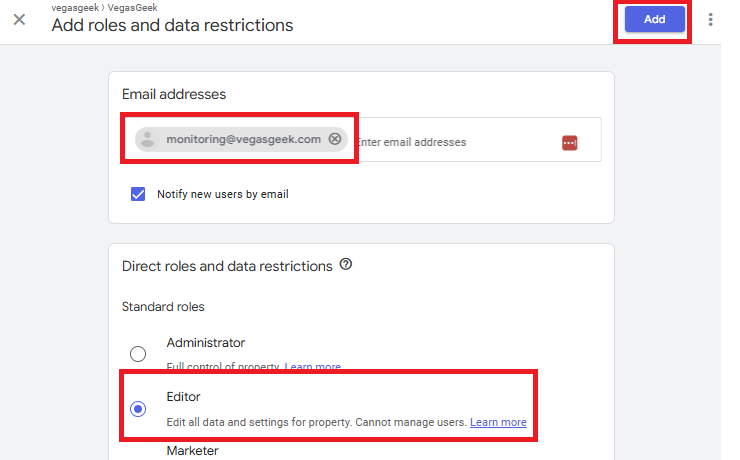
Task: Select the Editor radio button
Action: (x=138, y=408)
